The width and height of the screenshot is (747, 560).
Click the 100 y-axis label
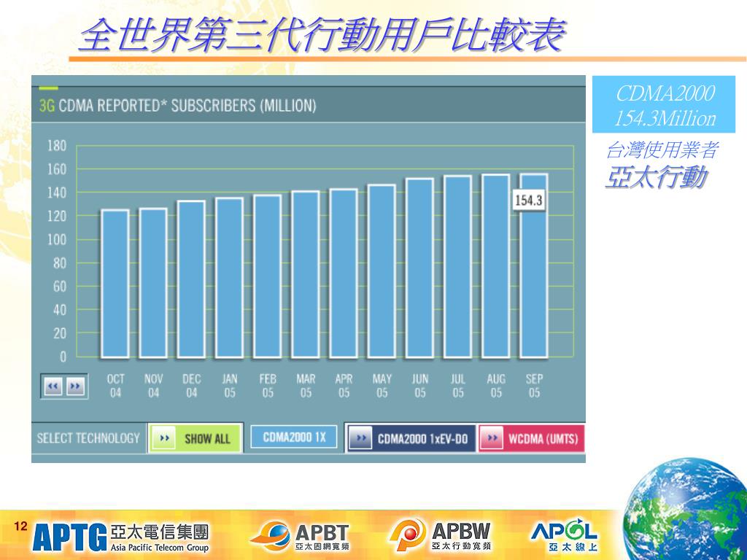point(57,239)
